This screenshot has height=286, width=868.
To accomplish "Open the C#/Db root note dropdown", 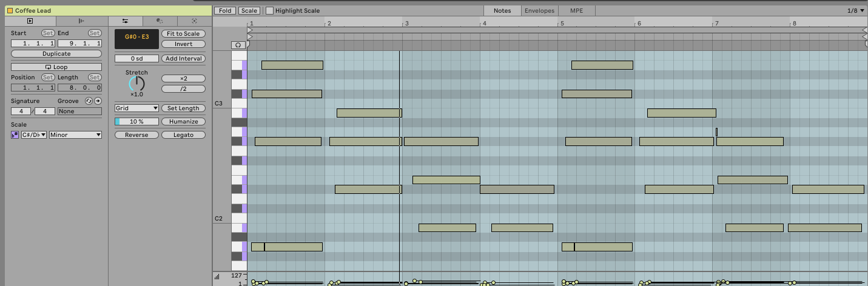I will click(33, 135).
